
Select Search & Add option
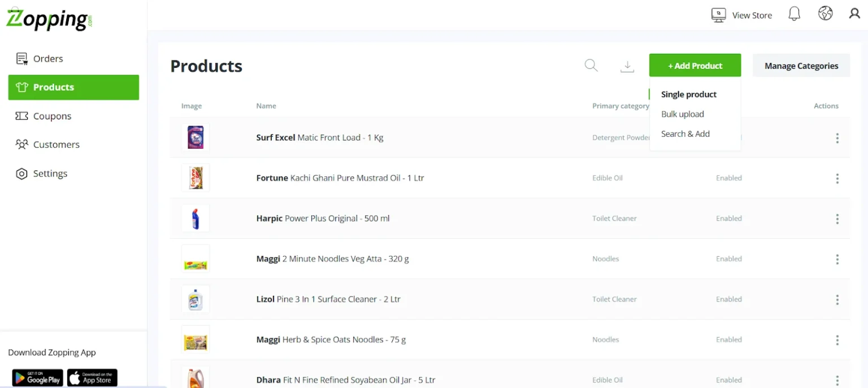tap(685, 134)
